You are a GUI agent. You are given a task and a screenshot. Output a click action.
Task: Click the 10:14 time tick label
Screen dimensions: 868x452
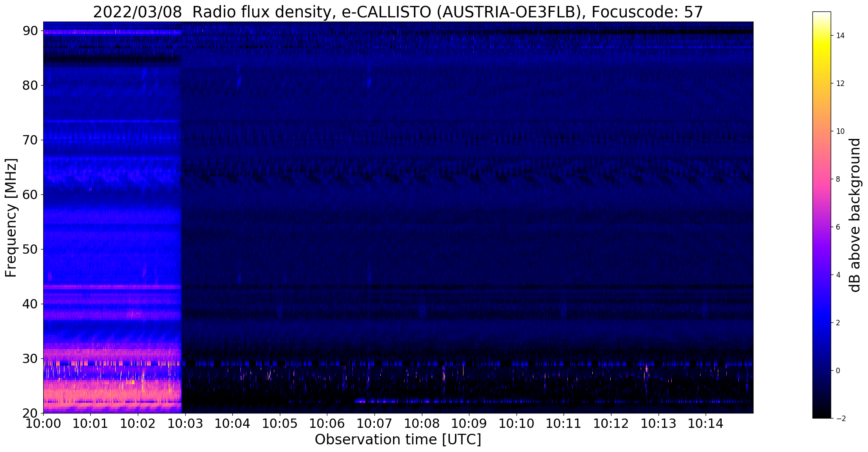[706, 423]
